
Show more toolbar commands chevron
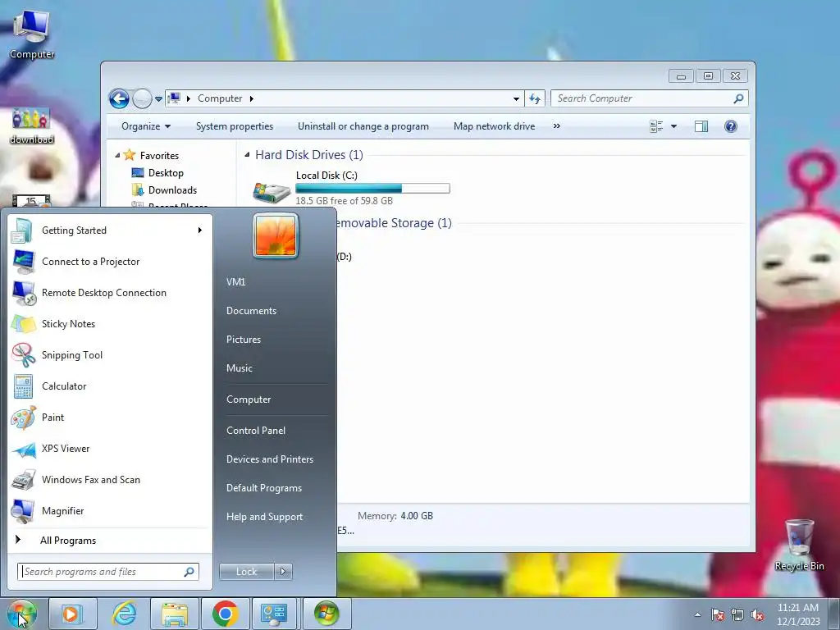(557, 126)
